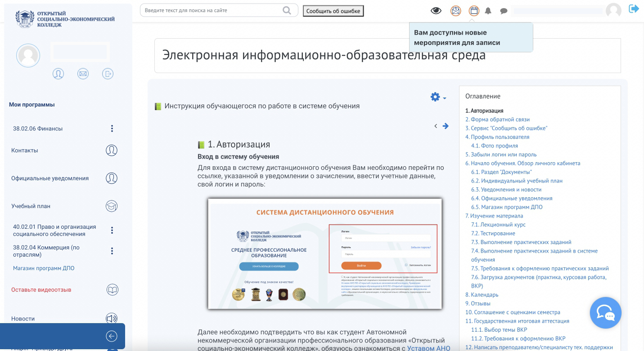Open contents item 7. Изучение материала
The width and height of the screenshot is (644, 351).
pos(494,216)
